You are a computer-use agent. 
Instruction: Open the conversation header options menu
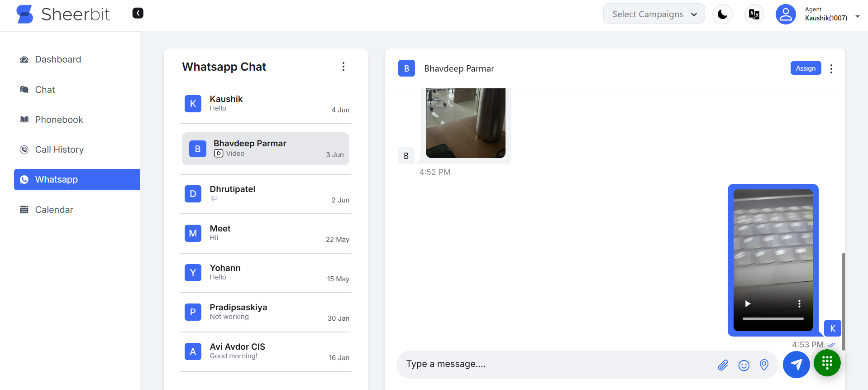tap(831, 69)
